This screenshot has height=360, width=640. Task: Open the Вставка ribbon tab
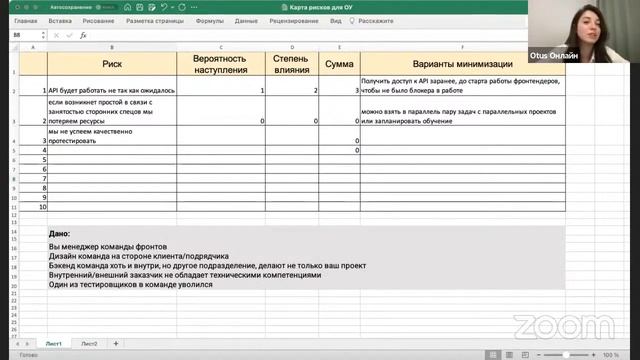60,21
